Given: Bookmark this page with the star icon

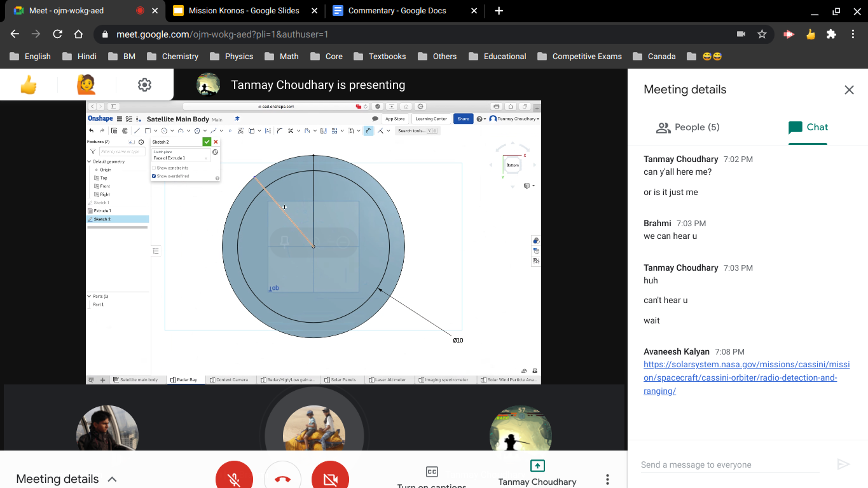Looking at the screenshot, I should pyautogui.click(x=762, y=34).
